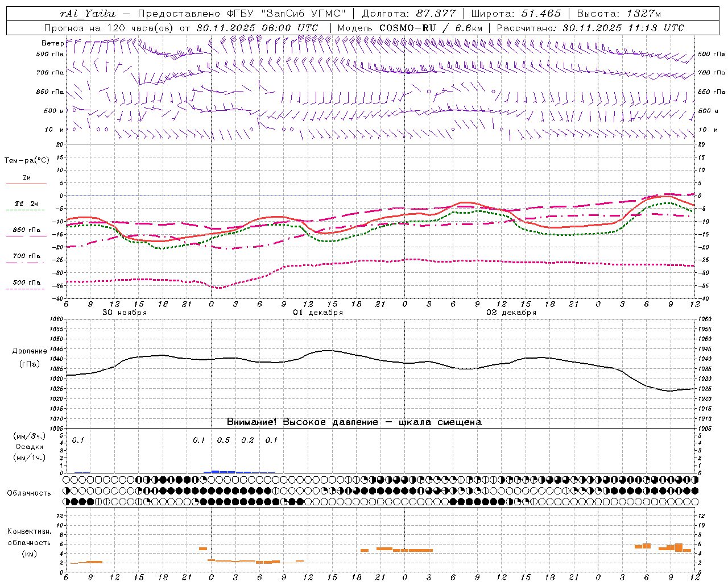The width and height of the screenshot is (728, 582).
Task: Click the 'Td 2м' dew point legend entry
Action: tap(27, 203)
